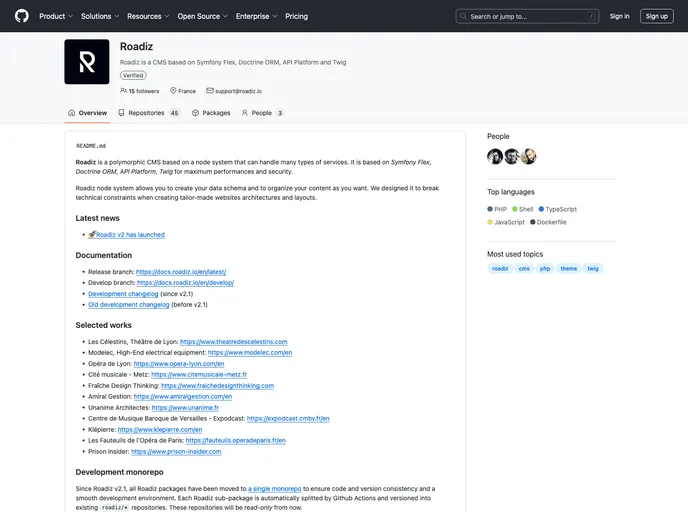The height and width of the screenshot is (512, 688).
Task: Expand the Resources menu
Action: (148, 16)
